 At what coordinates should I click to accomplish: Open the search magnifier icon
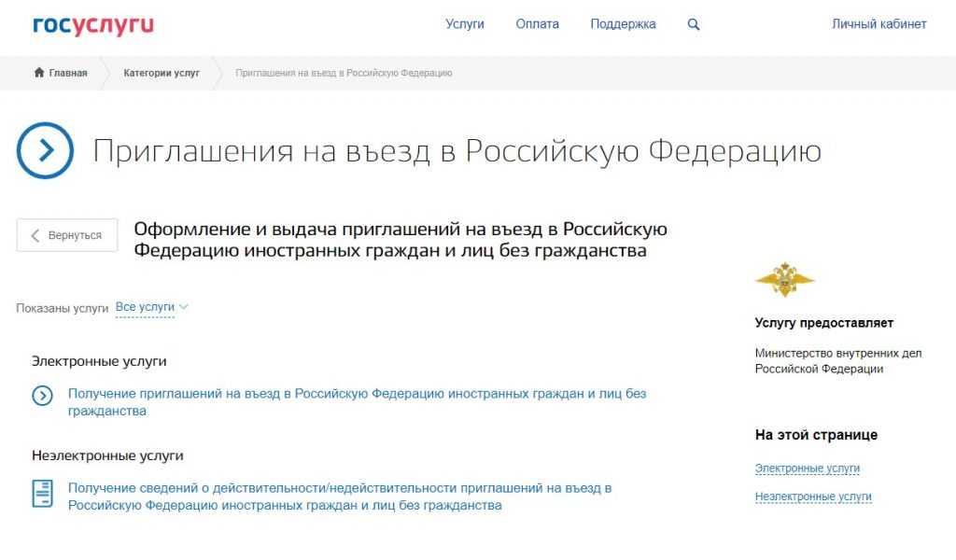point(694,25)
